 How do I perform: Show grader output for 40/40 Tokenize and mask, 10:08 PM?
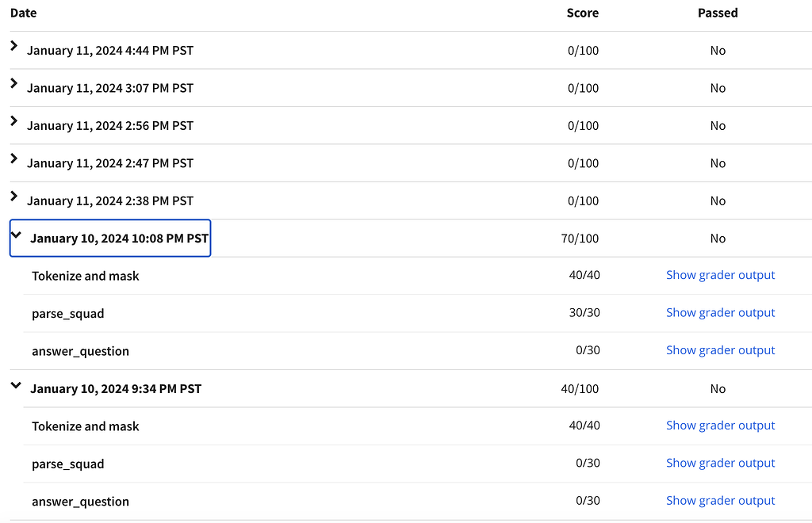point(720,275)
